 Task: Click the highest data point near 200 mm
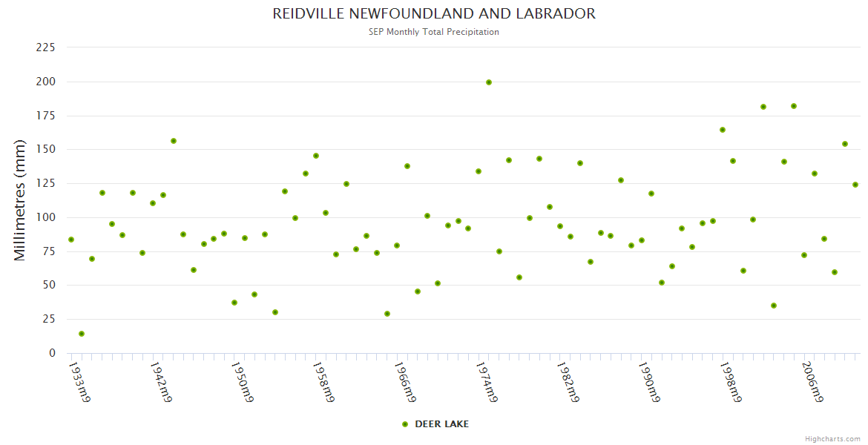(489, 82)
